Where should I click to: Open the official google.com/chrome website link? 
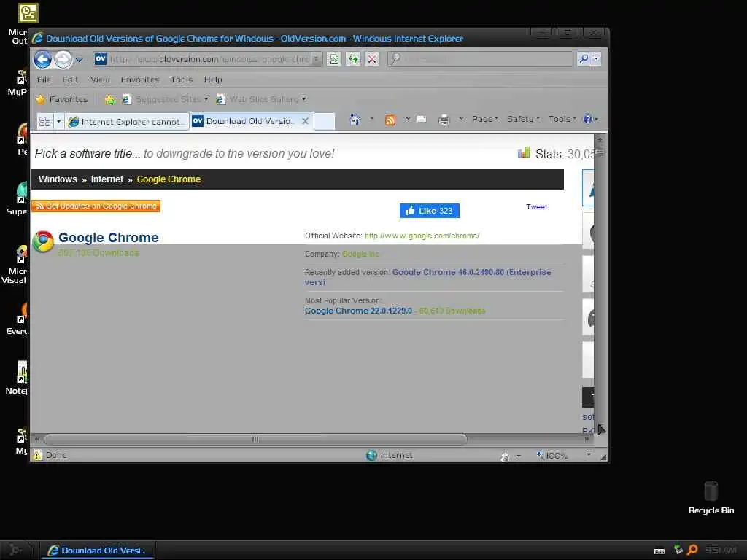point(422,236)
